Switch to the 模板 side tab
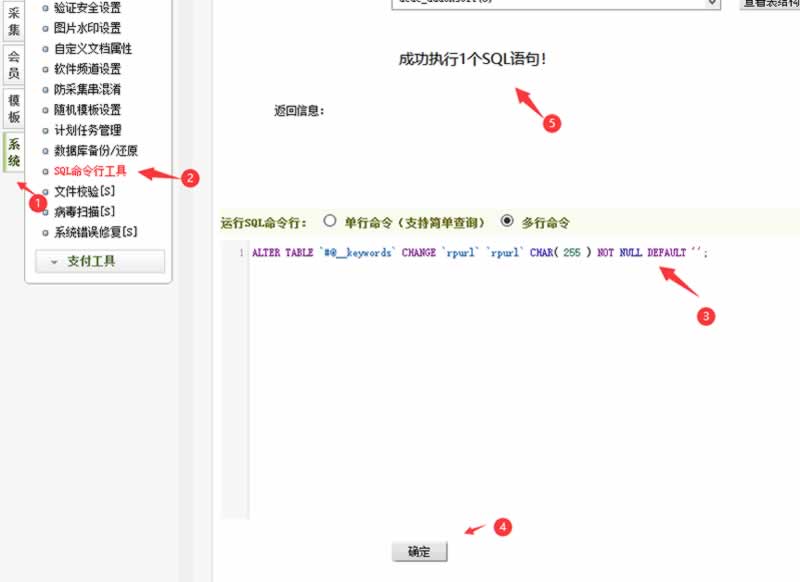 pos(14,108)
